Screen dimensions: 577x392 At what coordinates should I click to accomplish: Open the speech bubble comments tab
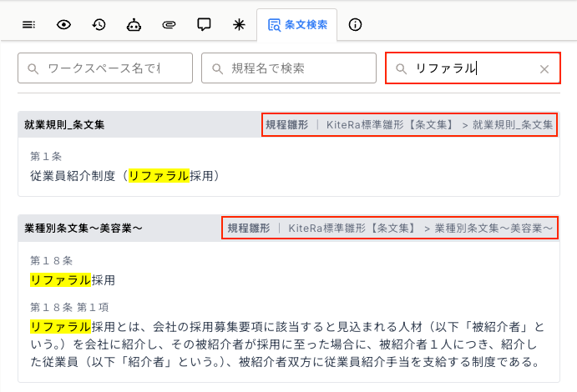coord(204,25)
